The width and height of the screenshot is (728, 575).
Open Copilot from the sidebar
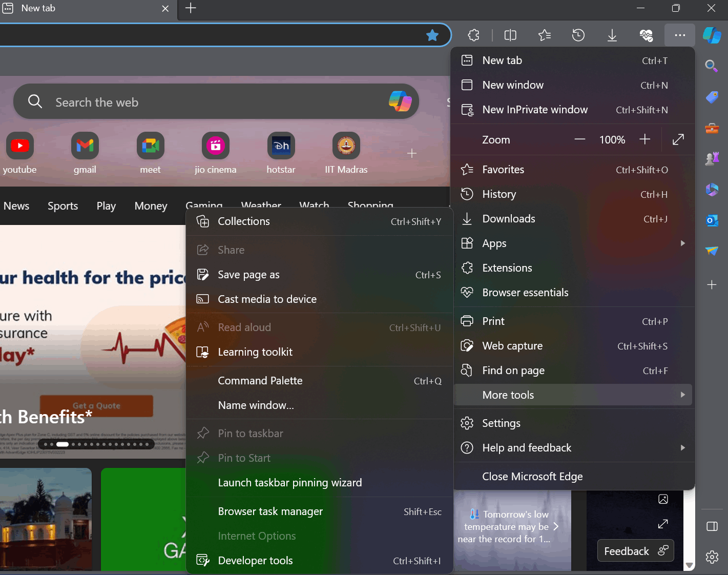[x=712, y=35]
